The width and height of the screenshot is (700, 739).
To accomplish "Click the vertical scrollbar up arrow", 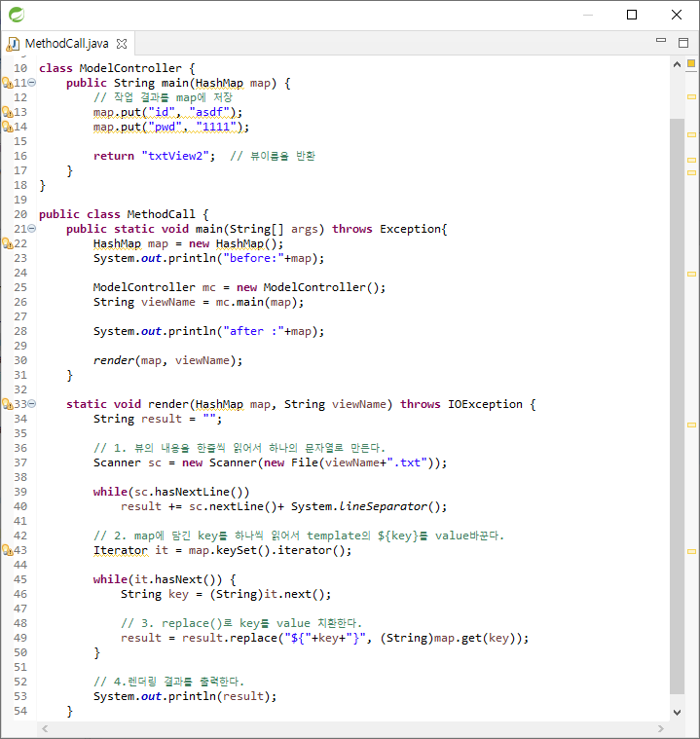I will 677,64.
